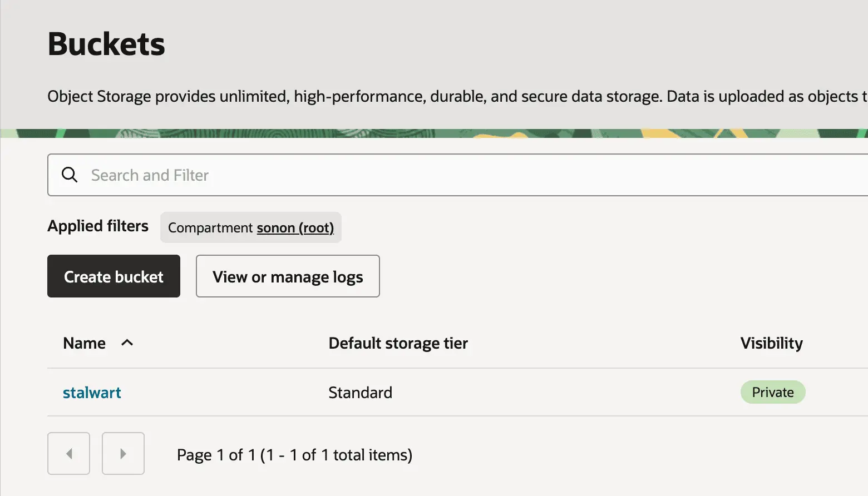This screenshot has width=868, height=496.
Task: Click the next page arrow
Action: 123,454
